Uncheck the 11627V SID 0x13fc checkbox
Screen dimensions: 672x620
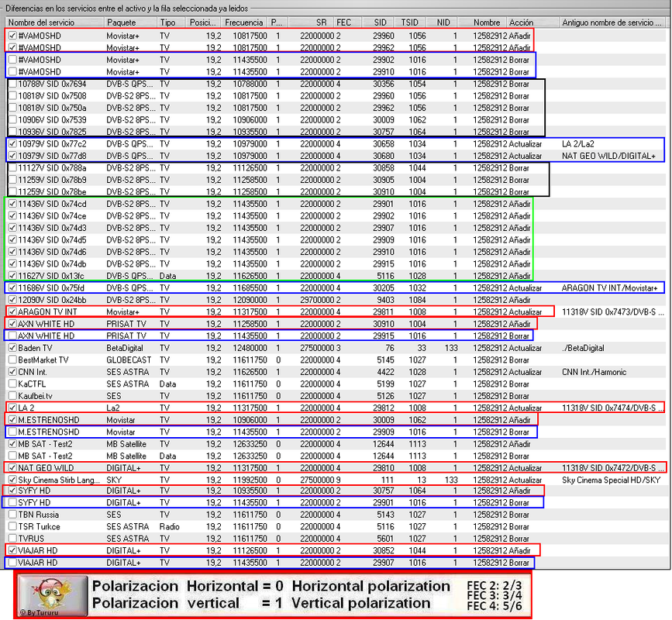pos(12,276)
